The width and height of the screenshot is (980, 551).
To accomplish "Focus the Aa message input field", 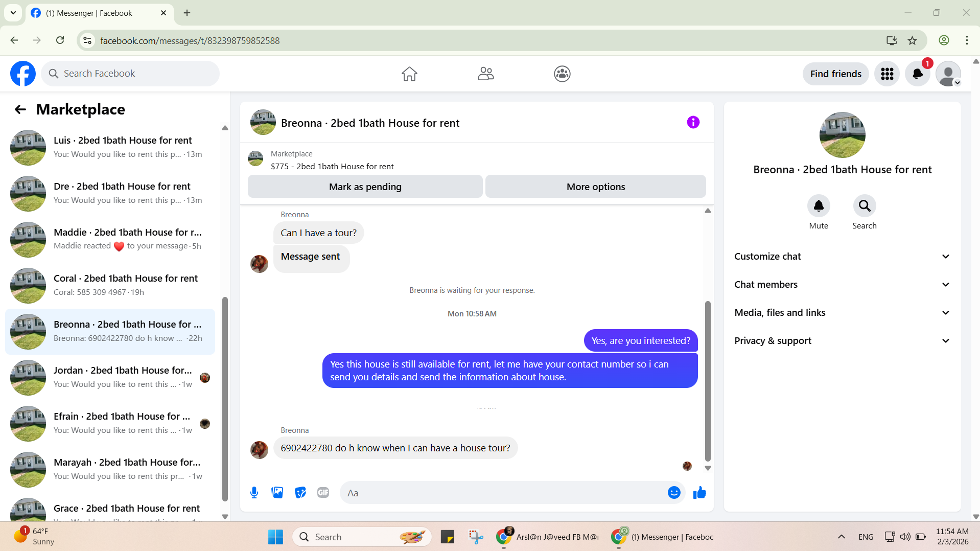I will pos(503,493).
